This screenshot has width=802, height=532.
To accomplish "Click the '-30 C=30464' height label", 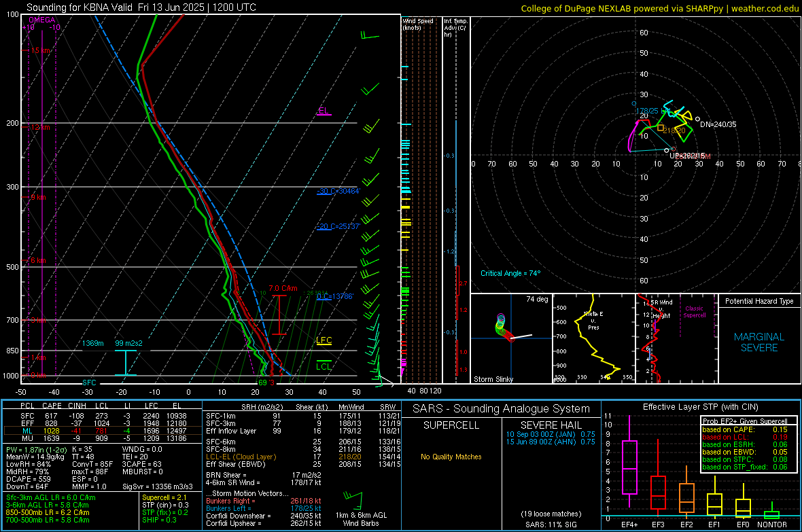I will [338, 192].
